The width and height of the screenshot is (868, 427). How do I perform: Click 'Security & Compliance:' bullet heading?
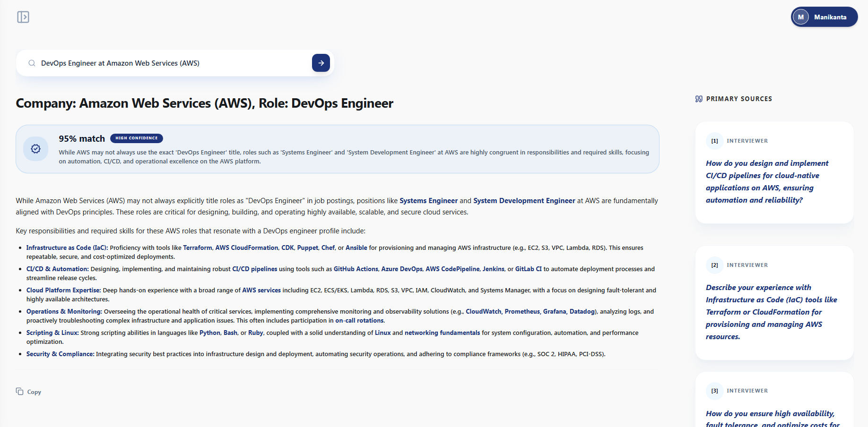tap(61, 354)
